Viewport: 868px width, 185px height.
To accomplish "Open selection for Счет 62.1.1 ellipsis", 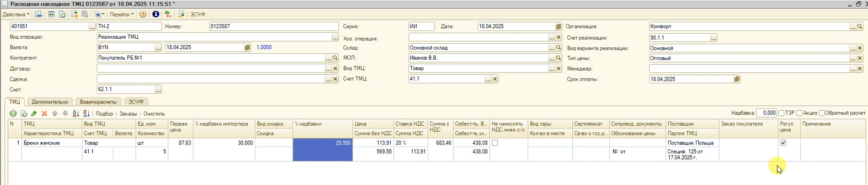I will 158,89.
